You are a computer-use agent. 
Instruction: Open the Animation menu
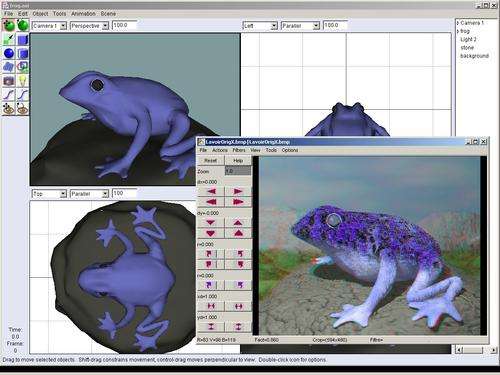83,14
